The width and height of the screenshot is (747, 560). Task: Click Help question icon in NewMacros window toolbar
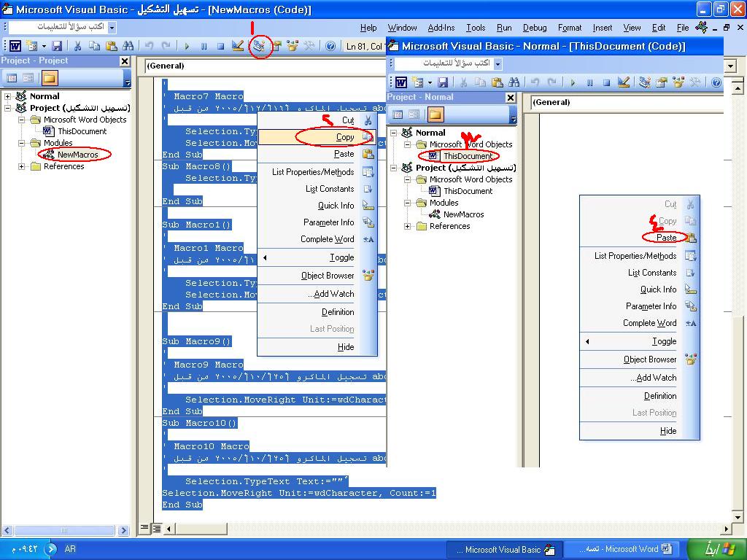point(330,46)
